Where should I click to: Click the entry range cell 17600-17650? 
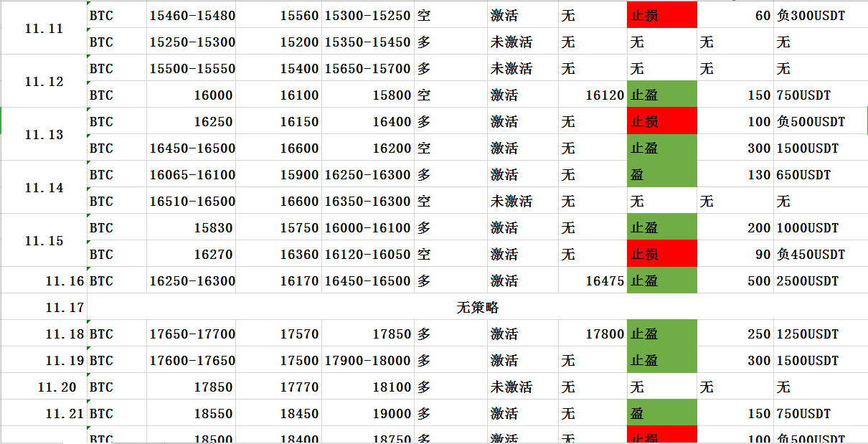pyautogui.click(x=191, y=360)
